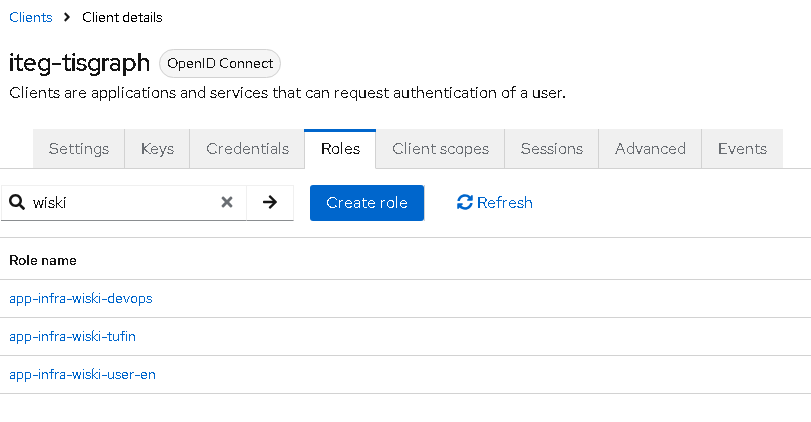Submit the search with the arrow icon
Viewport: 811px width, 422px height.
270,202
